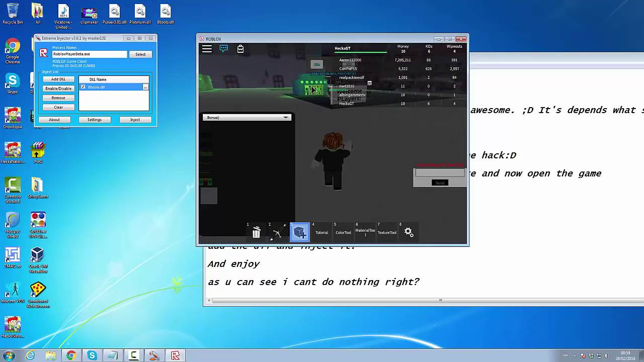Click the Select process button
Image resolution: width=644 pixels, height=362 pixels.
(140, 54)
